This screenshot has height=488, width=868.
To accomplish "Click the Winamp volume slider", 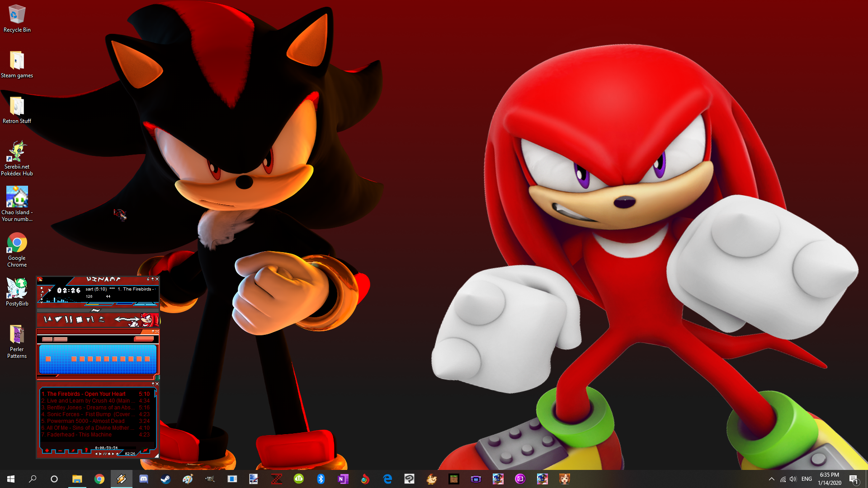I will click(99, 304).
